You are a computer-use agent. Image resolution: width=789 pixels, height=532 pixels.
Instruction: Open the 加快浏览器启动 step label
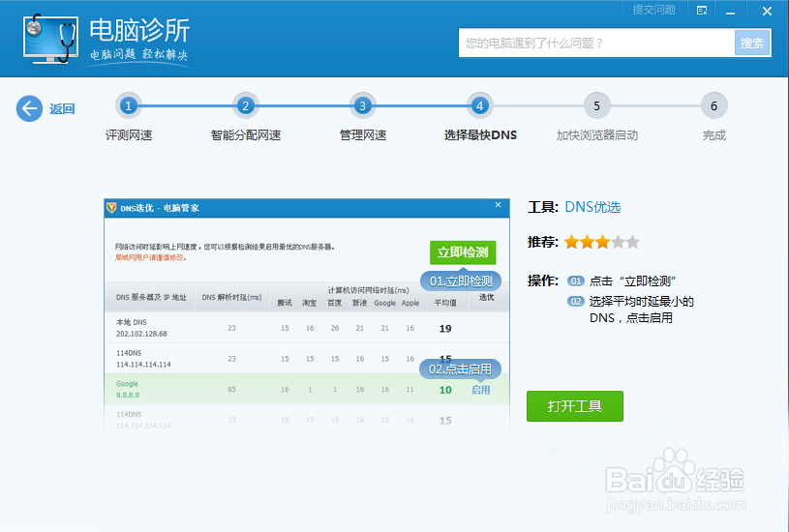click(x=596, y=135)
